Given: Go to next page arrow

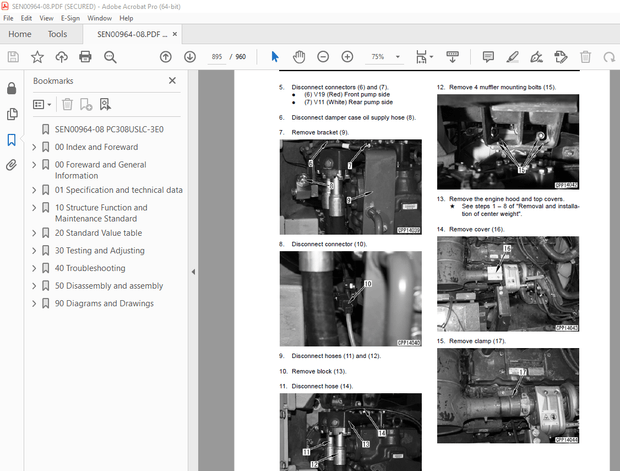Looking at the screenshot, I should [x=190, y=57].
